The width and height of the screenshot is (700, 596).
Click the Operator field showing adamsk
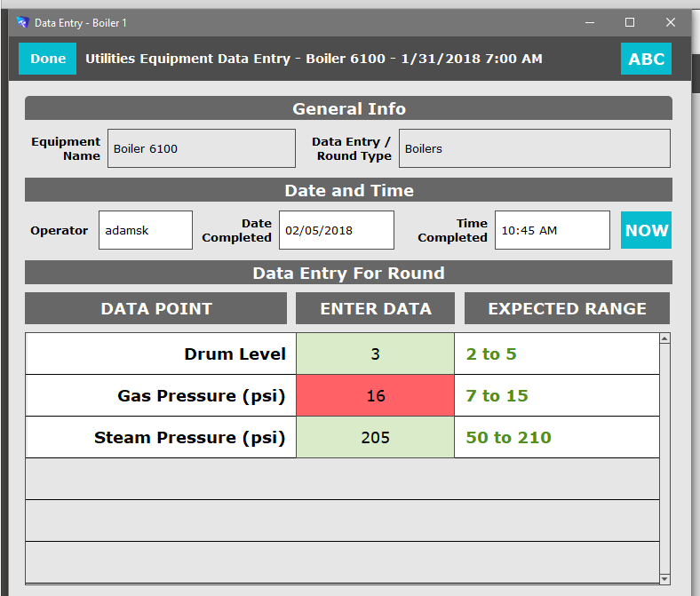(146, 230)
